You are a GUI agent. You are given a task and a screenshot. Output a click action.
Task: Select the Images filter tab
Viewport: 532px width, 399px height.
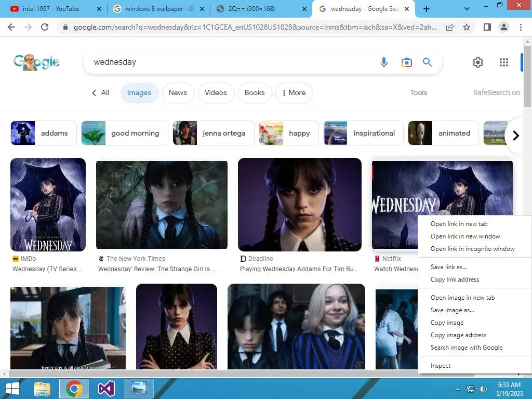[x=139, y=92]
